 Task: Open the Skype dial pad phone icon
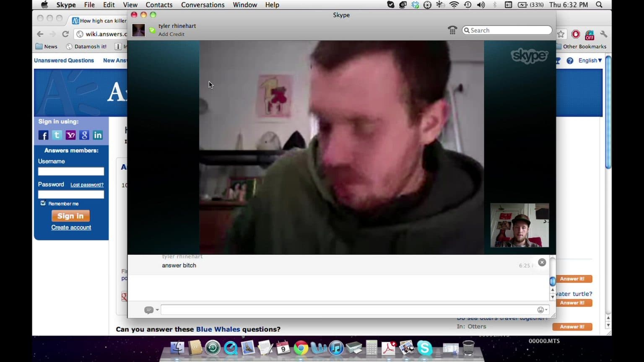pyautogui.click(x=452, y=30)
